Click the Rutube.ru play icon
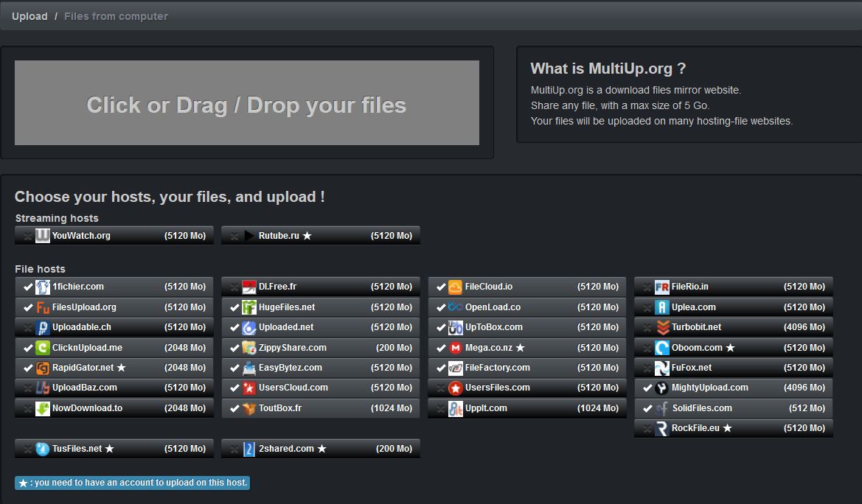 point(248,236)
